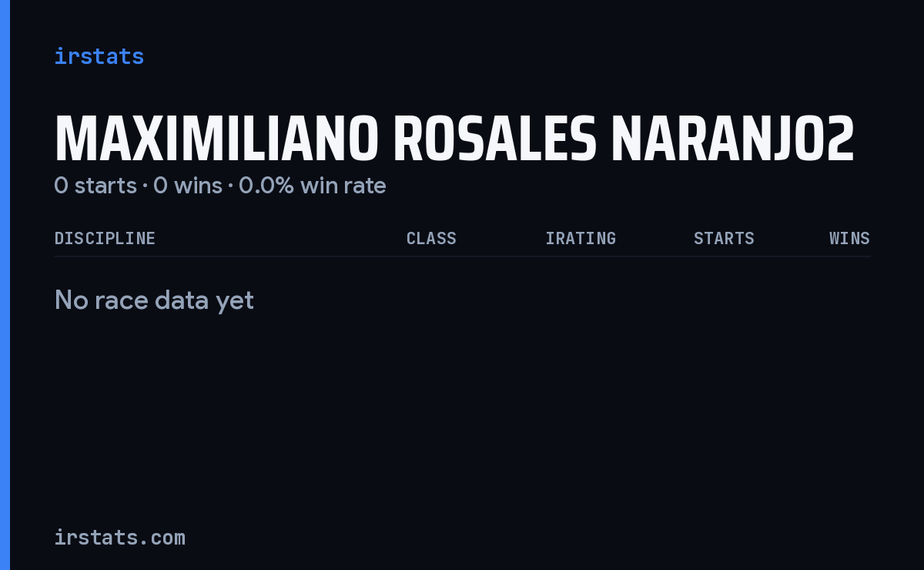Click the irstats logo at top
The image size is (924, 570).
[99, 56]
